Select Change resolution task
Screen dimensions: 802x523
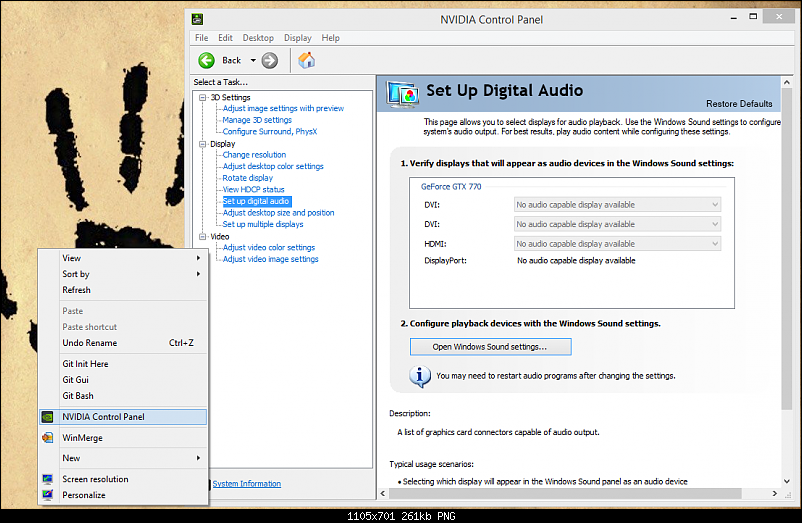254,155
